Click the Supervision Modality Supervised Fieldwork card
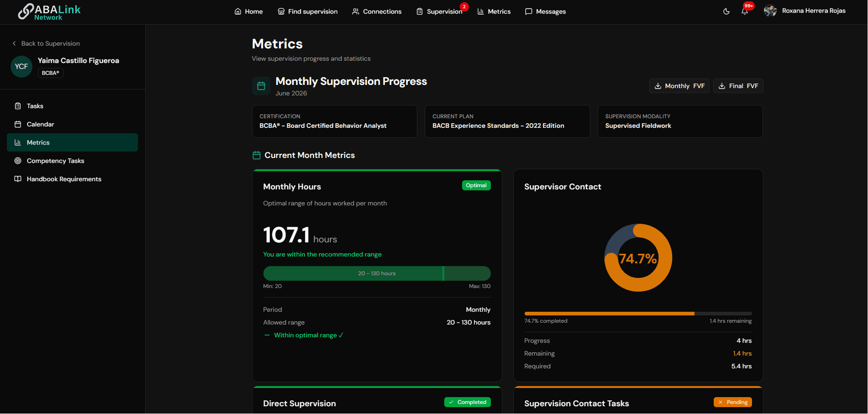The height and width of the screenshot is (414, 868). (x=680, y=121)
